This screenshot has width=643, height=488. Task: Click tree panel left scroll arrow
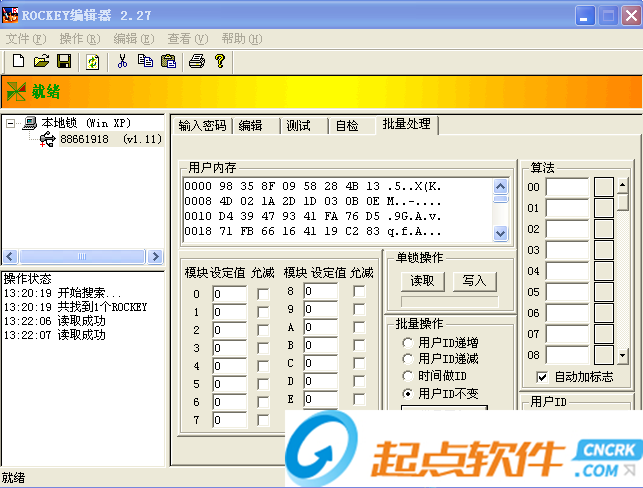tap(11, 257)
